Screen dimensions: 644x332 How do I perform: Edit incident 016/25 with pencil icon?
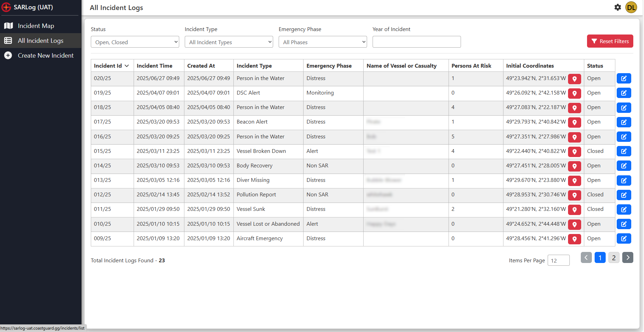(624, 137)
